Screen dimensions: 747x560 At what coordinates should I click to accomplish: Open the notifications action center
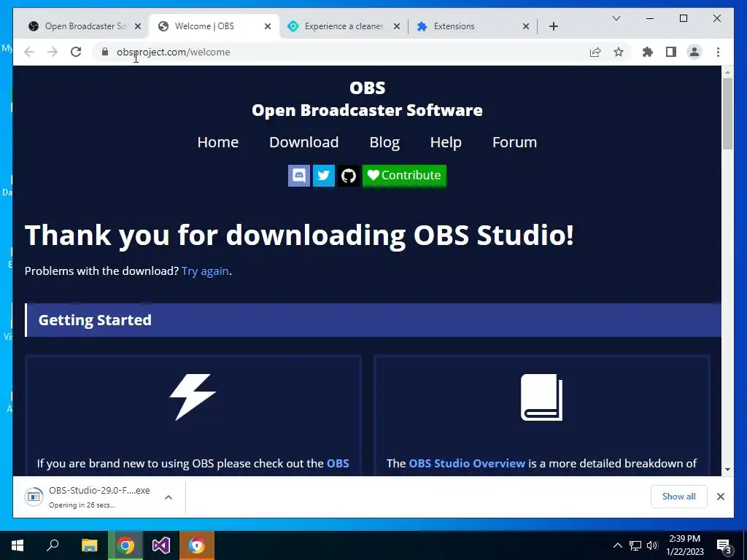tap(724, 545)
